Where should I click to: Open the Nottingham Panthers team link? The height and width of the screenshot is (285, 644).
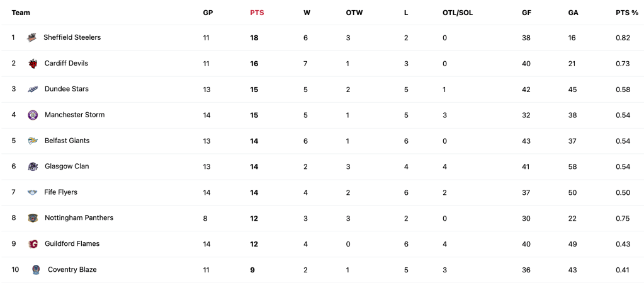79,218
